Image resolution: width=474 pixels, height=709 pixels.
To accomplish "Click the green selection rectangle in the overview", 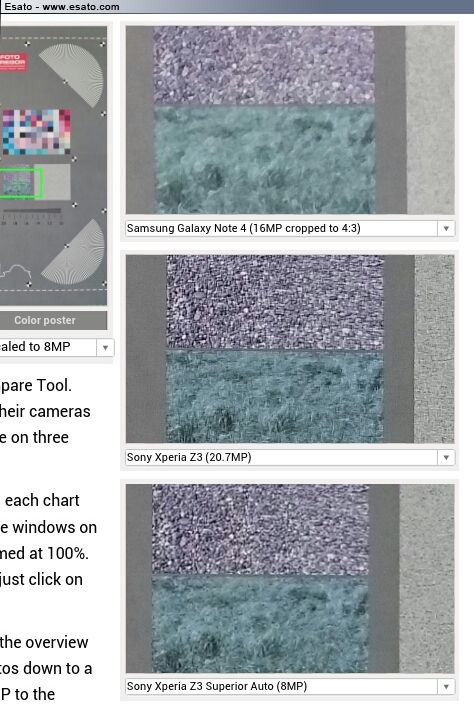I will pos(21,183).
